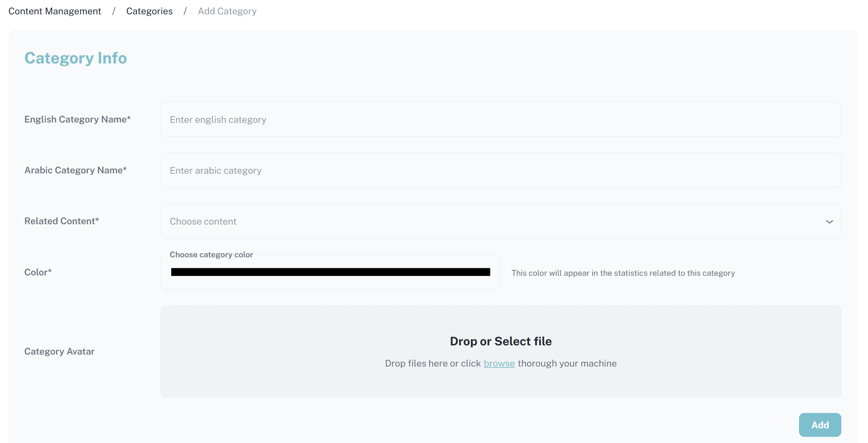Open the Content Management breadcrumb
This screenshot has height=443, width=868.
point(55,11)
